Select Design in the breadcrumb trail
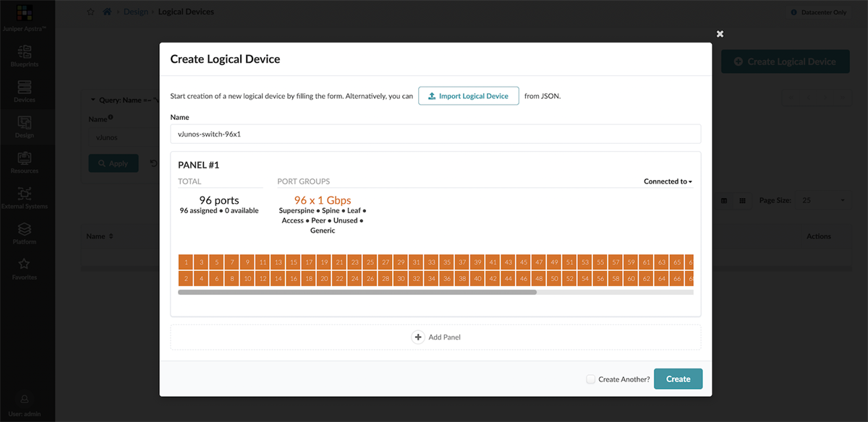868x422 pixels. [137, 12]
